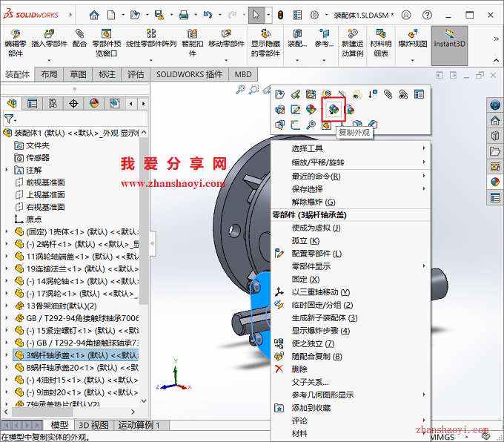Switch to SOLIDWORKS 插件 tab
The image size is (504, 442).
[189, 74]
